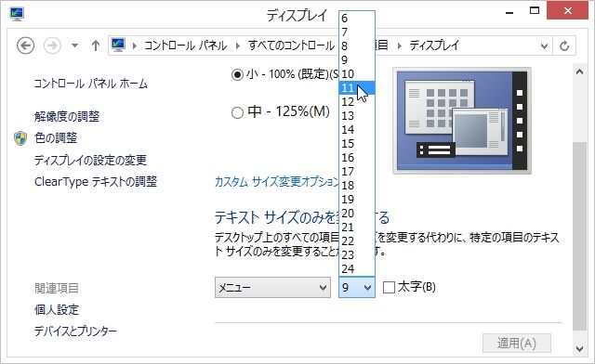Click the display icon in the title bar
This screenshot has width=595, height=364.
tap(17, 14)
